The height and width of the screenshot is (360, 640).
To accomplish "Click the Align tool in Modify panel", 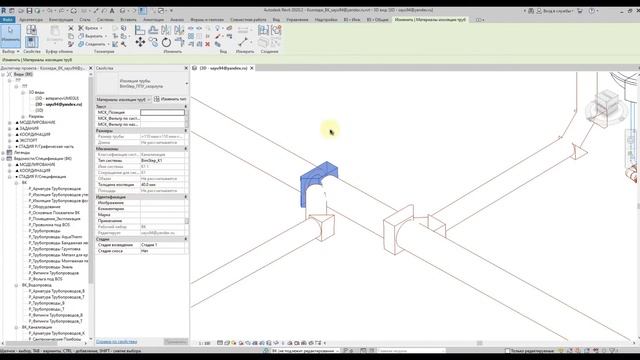I will tap(140, 30).
